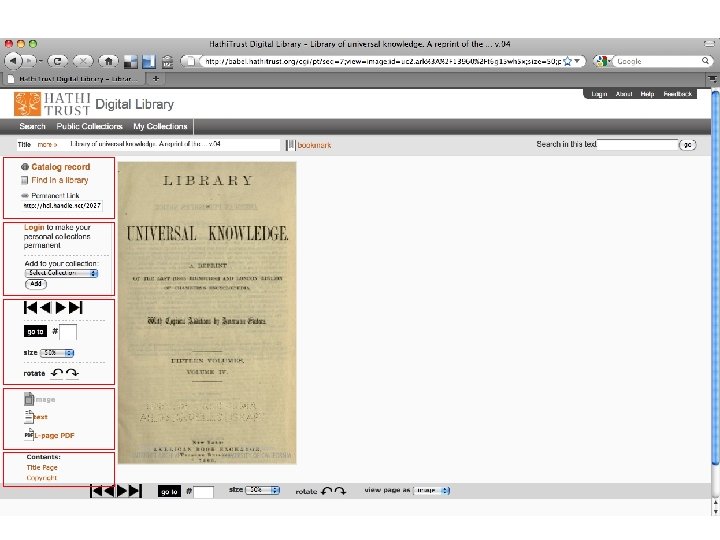Go to next page in sidebar
The width and height of the screenshot is (720, 540).
click(60, 308)
